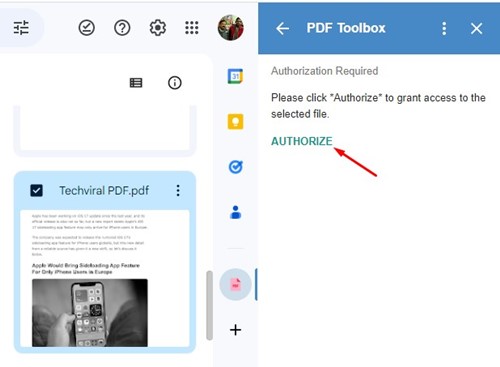Select the PDF Toolbox add-on icon
The height and width of the screenshot is (367, 500).
click(235, 284)
